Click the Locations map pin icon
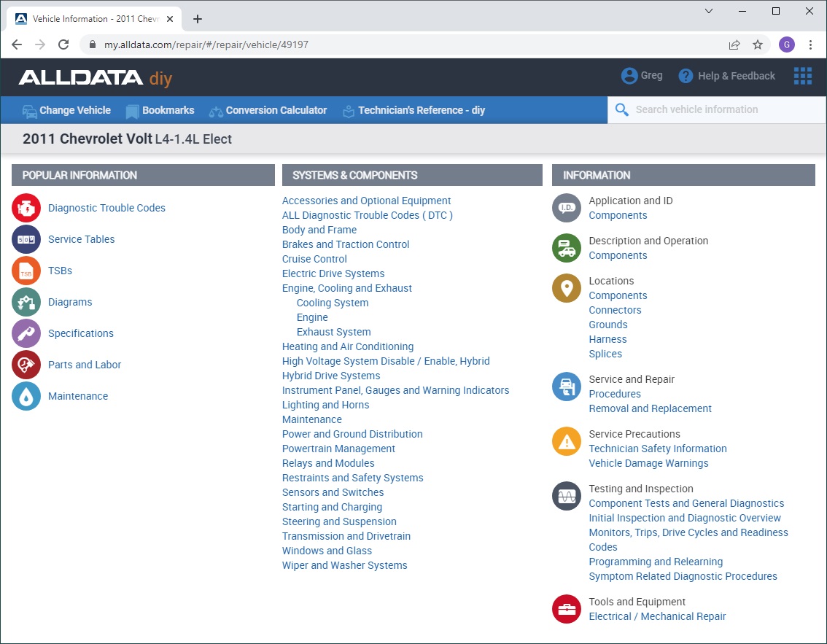 click(x=567, y=288)
